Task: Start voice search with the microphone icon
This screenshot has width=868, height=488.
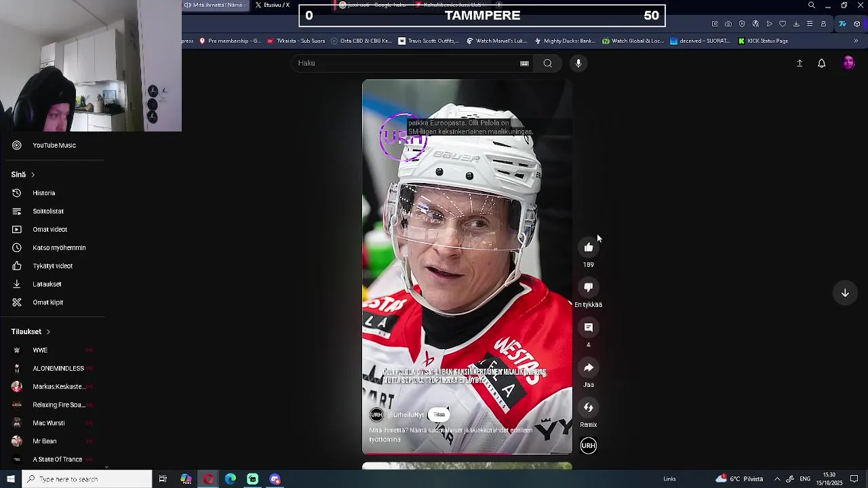Action: (578, 63)
